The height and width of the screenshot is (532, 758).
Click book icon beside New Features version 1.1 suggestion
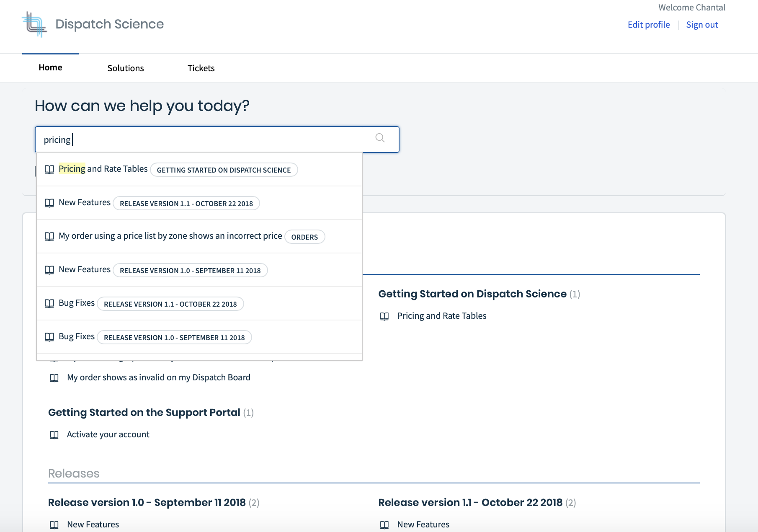click(49, 203)
